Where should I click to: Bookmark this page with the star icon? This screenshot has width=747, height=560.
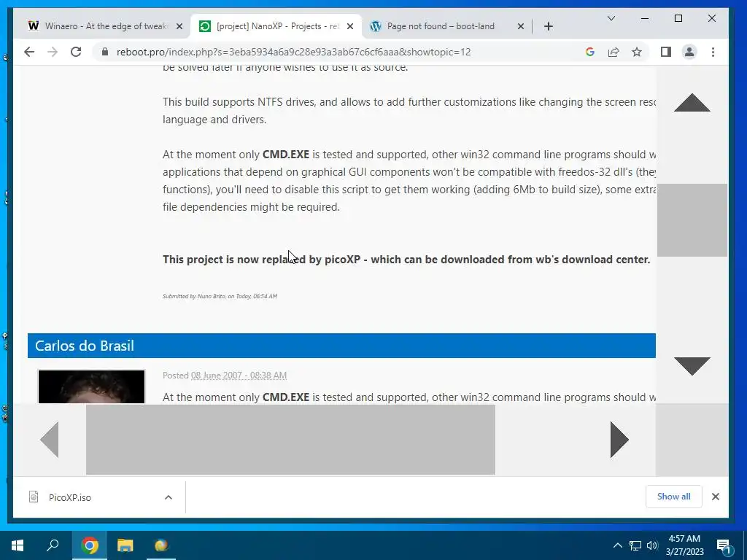click(x=637, y=52)
